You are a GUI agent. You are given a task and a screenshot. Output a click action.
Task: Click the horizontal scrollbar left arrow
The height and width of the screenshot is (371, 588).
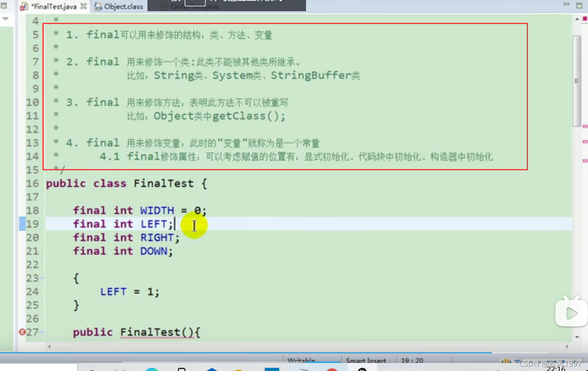(49, 347)
